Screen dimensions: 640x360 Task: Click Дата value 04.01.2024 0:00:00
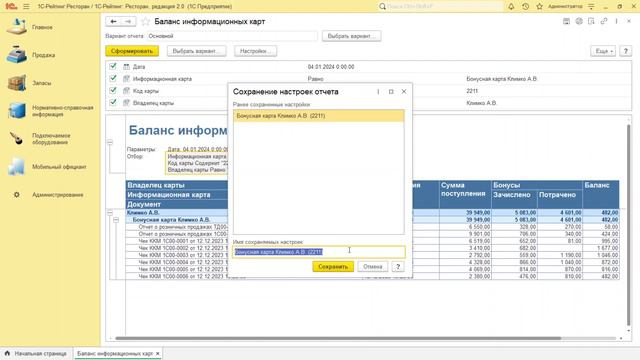tap(331, 67)
